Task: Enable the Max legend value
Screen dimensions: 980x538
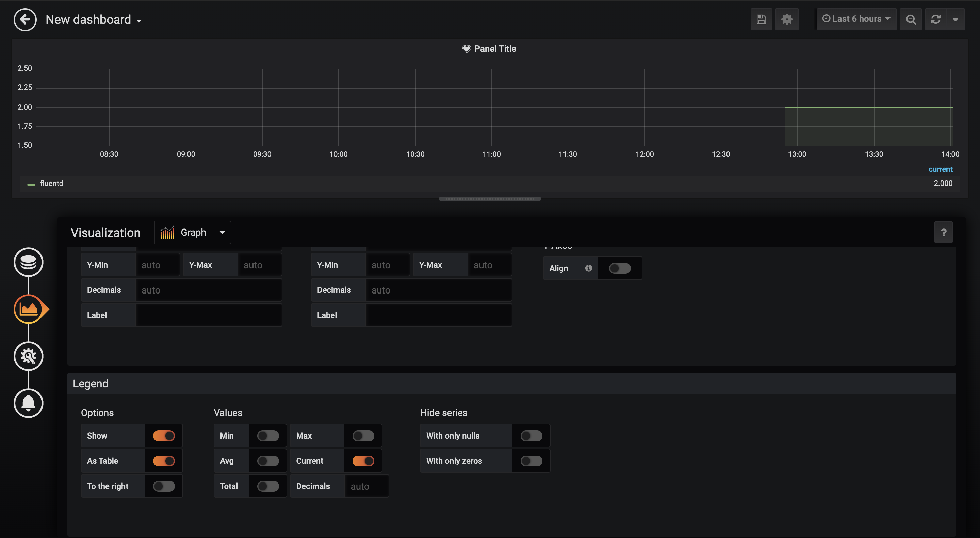Action: point(363,436)
